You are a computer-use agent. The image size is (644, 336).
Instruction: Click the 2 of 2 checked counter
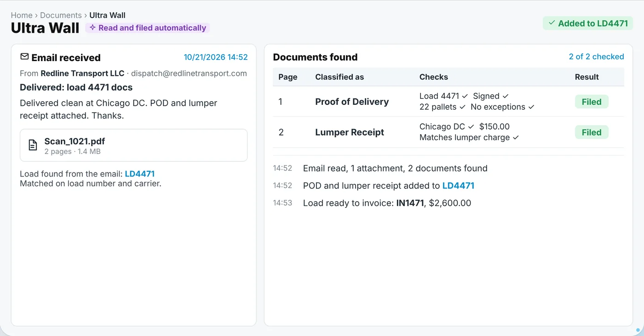coord(596,57)
